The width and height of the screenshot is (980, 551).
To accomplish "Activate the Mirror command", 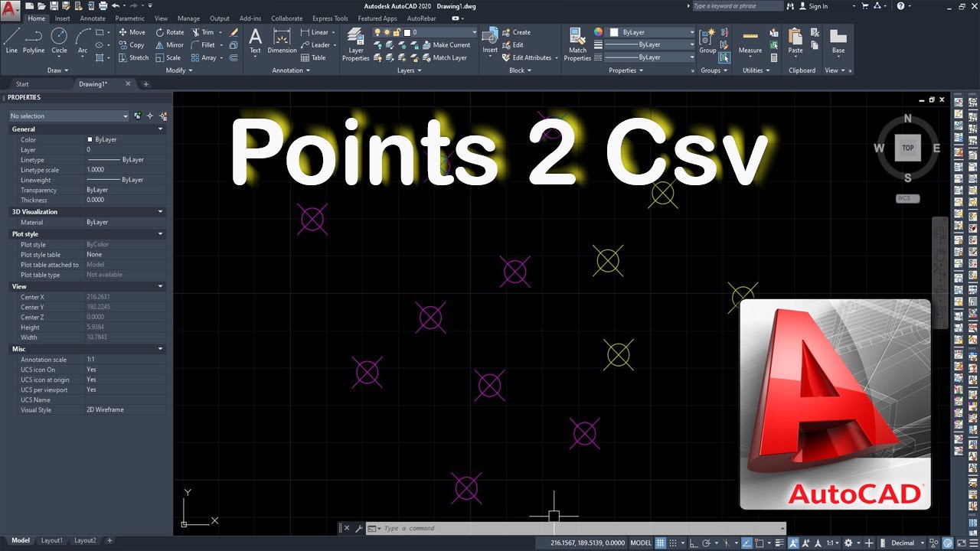I will tap(170, 45).
